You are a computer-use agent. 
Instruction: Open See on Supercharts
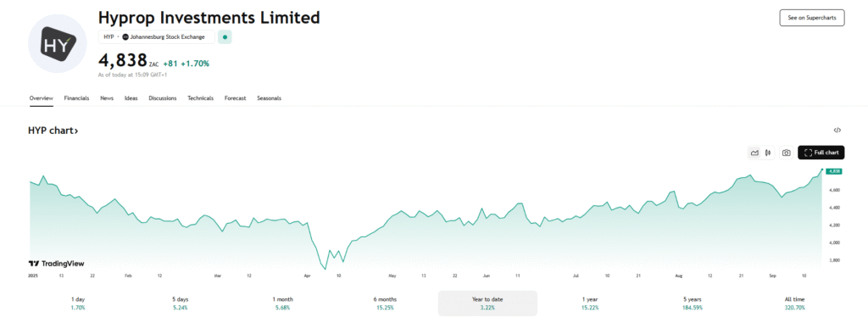(812, 18)
